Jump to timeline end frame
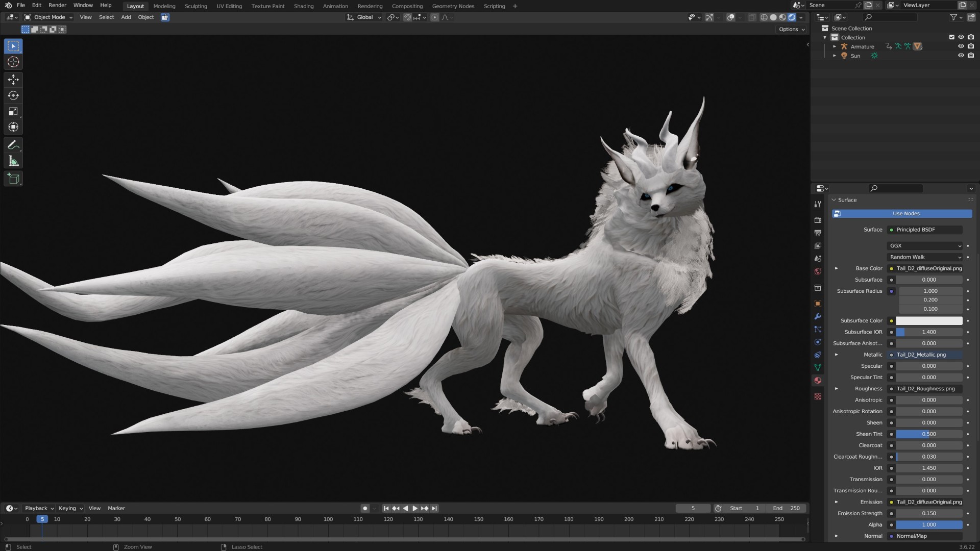Viewport: 980px width, 551px height. pos(434,509)
